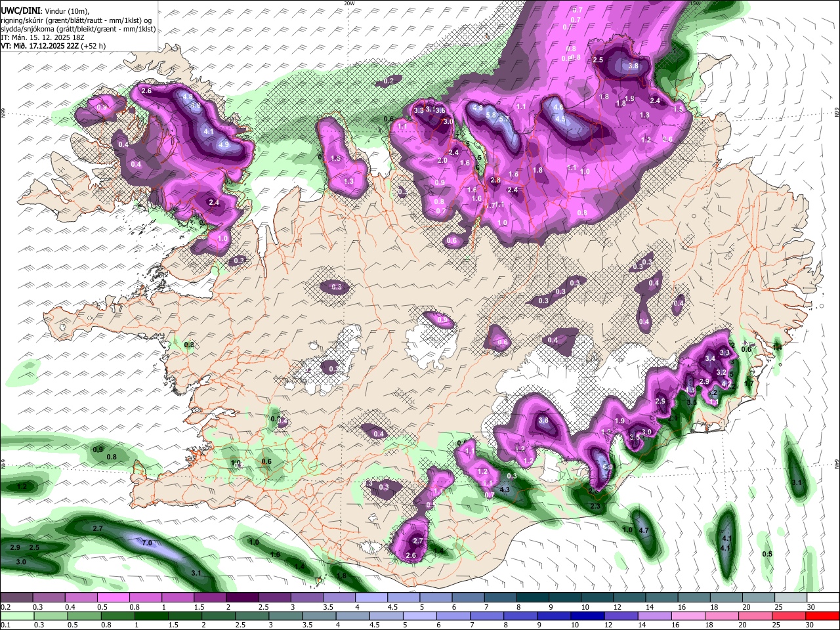Click the 3.2 snowfall value in the east

721,373
